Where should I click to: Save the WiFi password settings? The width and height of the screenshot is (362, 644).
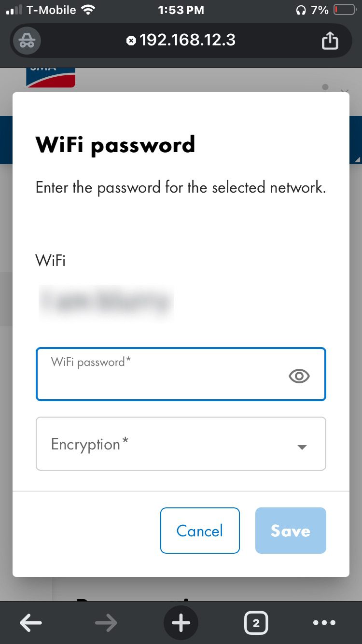[x=291, y=531]
